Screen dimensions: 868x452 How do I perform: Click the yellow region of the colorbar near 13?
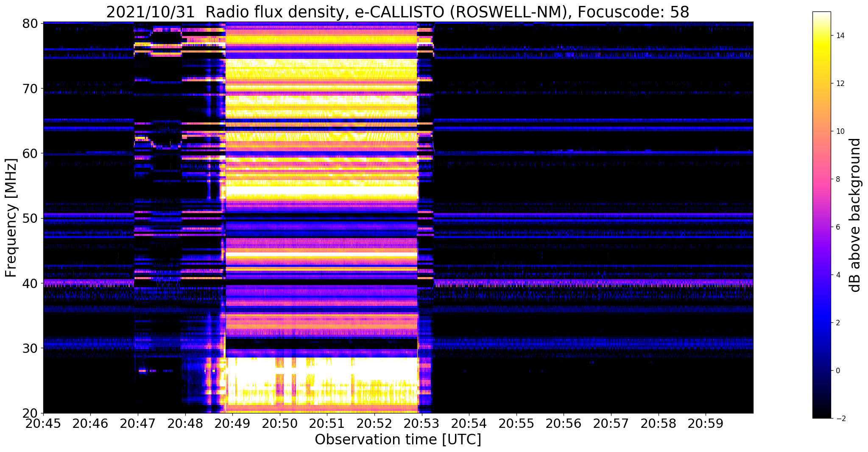click(x=821, y=59)
